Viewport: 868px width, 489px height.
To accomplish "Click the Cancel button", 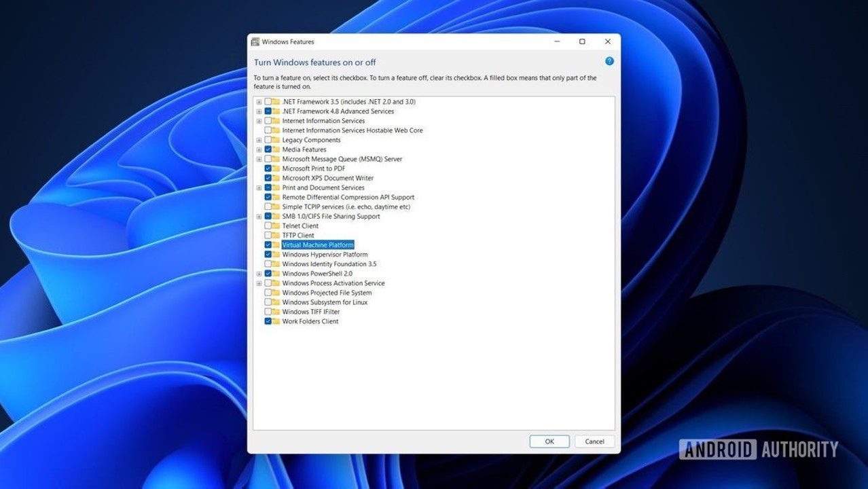I will click(x=594, y=441).
